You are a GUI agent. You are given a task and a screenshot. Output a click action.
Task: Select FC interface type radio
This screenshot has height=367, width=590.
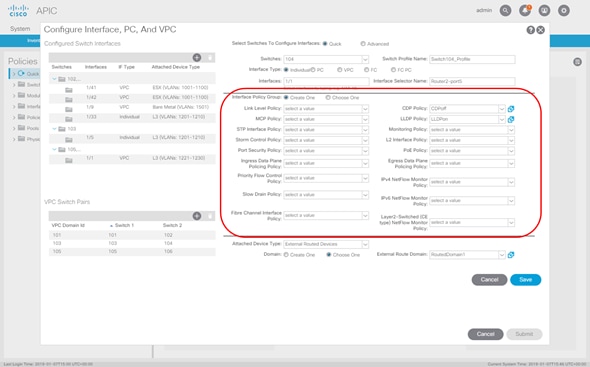366,70
